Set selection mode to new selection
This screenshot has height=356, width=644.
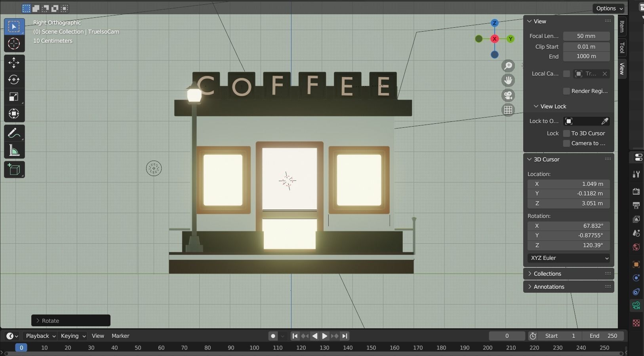(26, 8)
